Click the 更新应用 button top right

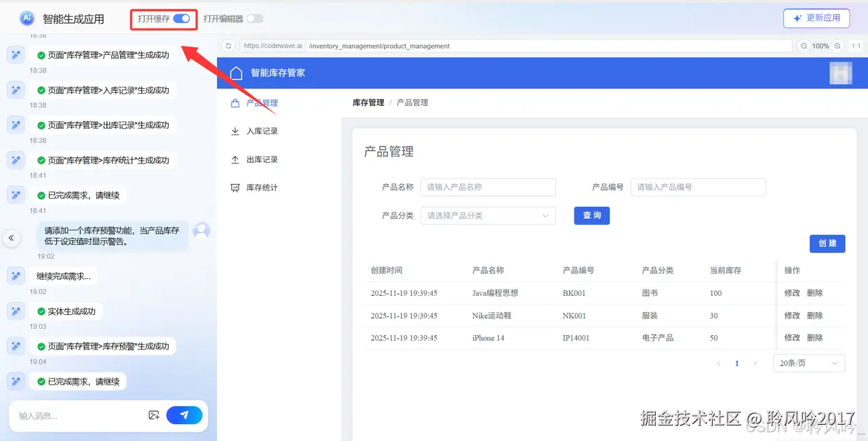[x=816, y=18]
